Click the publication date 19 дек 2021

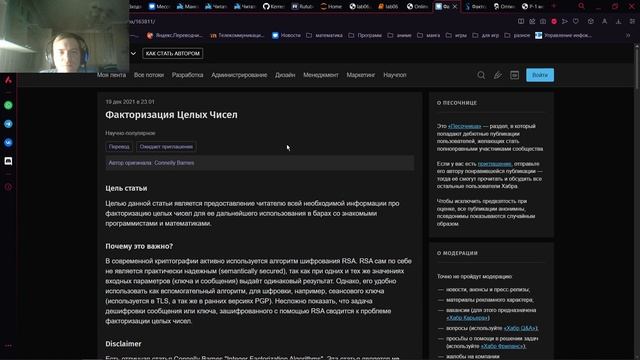click(x=130, y=102)
